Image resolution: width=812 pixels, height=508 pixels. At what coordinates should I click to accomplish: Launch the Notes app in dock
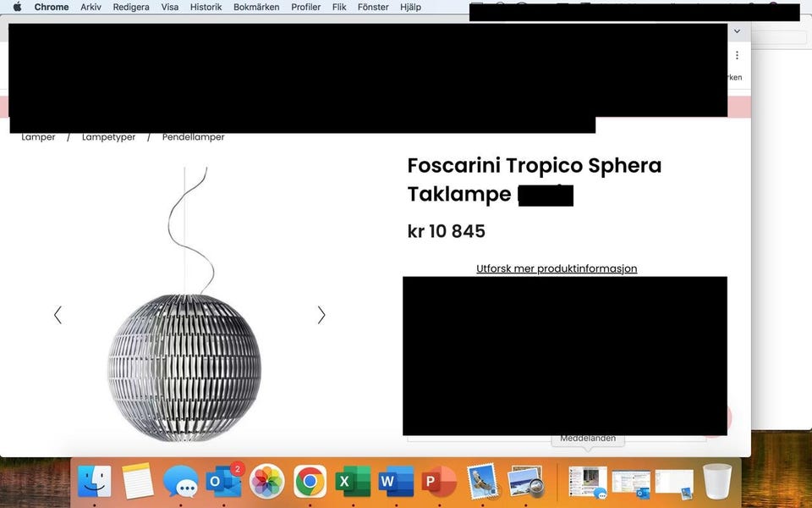138,482
